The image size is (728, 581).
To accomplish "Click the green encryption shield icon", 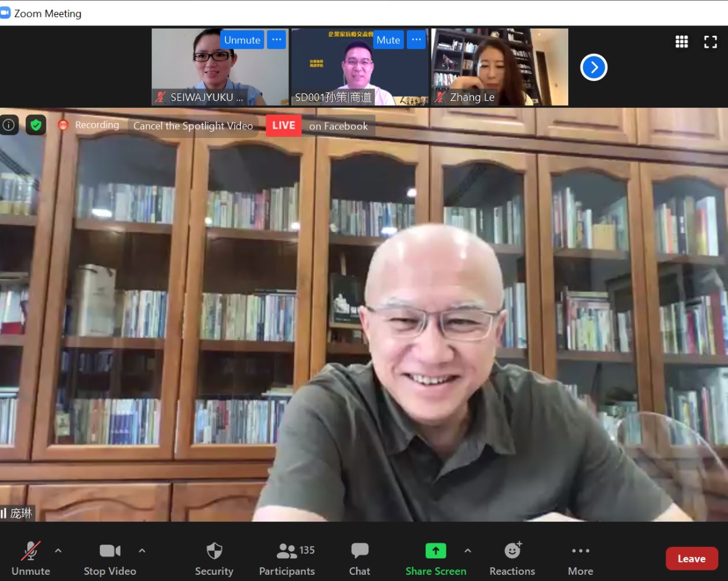I will pyautogui.click(x=36, y=125).
